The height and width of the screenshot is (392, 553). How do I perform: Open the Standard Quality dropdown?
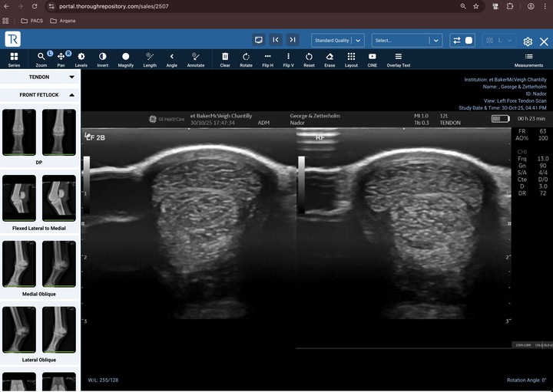(338, 41)
